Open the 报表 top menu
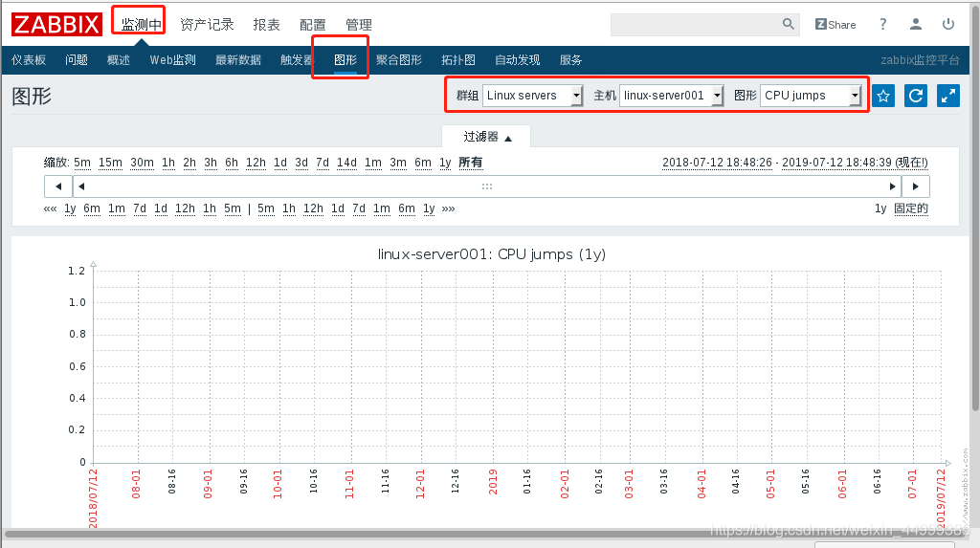This screenshot has height=548, width=980. pyautogui.click(x=266, y=24)
